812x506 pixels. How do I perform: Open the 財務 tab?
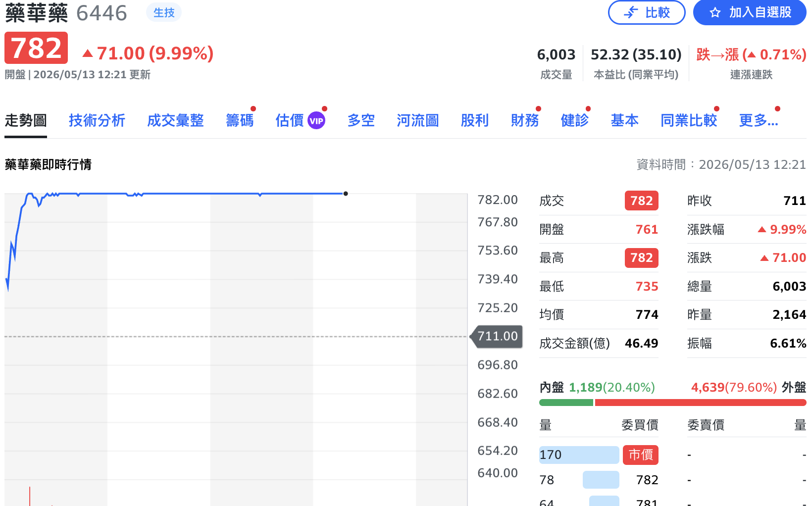[x=525, y=120]
